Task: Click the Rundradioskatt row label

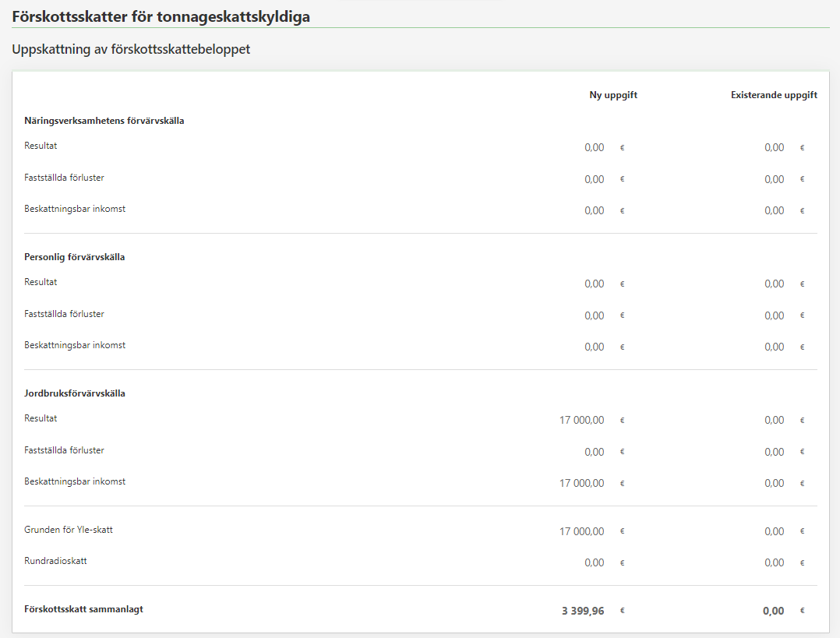Action: click(x=55, y=561)
